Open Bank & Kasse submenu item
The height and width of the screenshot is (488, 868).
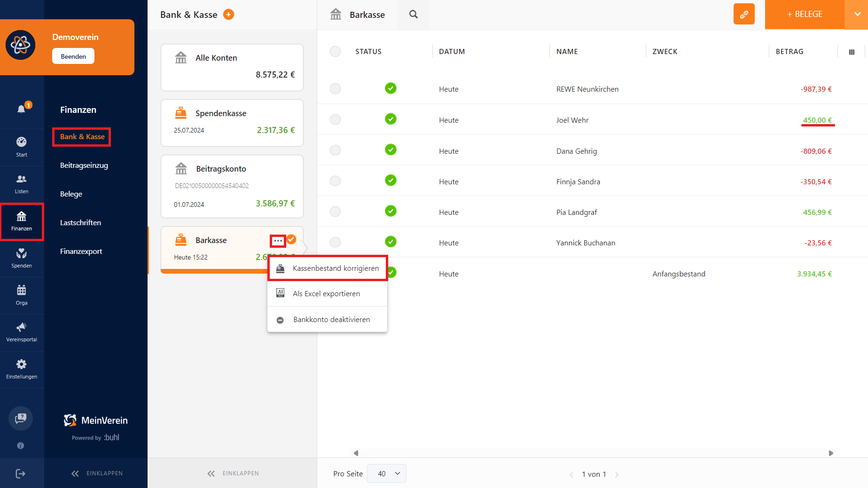(x=82, y=137)
